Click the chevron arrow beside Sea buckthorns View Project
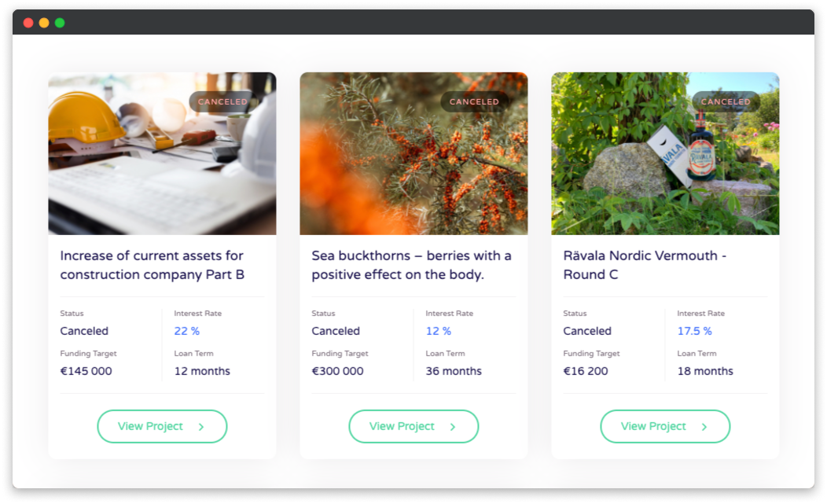 point(450,426)
